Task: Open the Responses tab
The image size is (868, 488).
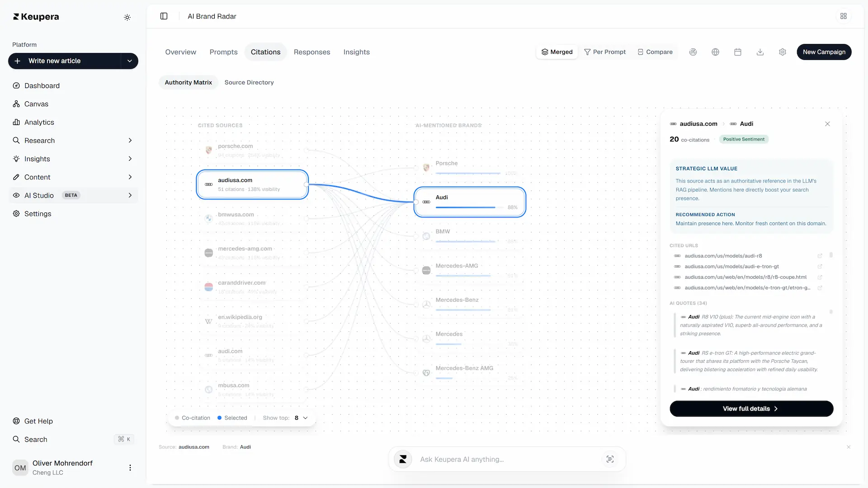Action: pyautogui.click(x=312, y=52)
